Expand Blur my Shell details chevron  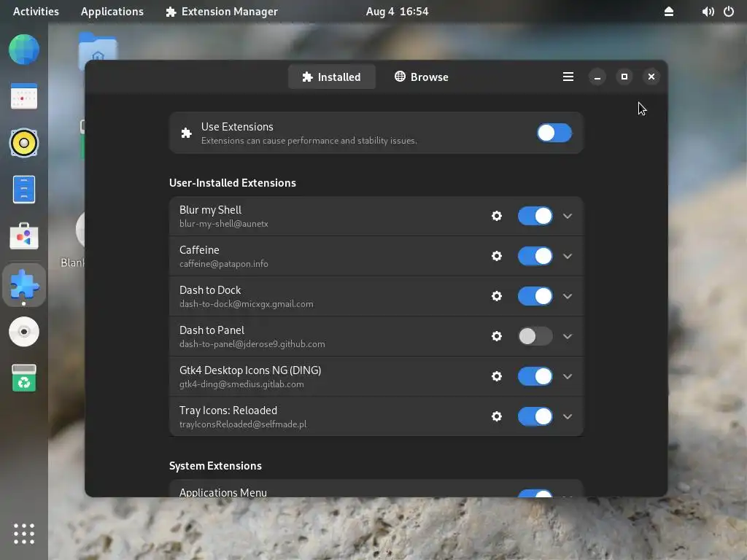pyautogui.click(x=568, y=216)
